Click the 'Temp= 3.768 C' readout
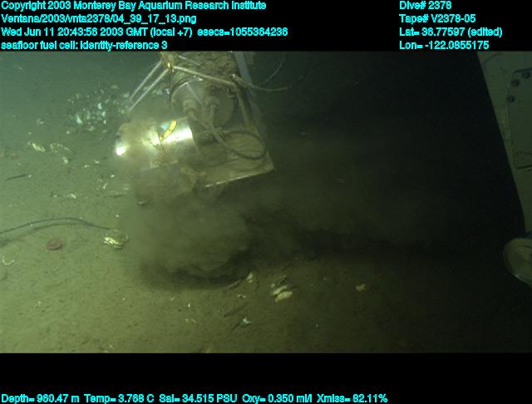This screenshot has width=532, height=404. (119, 398)
